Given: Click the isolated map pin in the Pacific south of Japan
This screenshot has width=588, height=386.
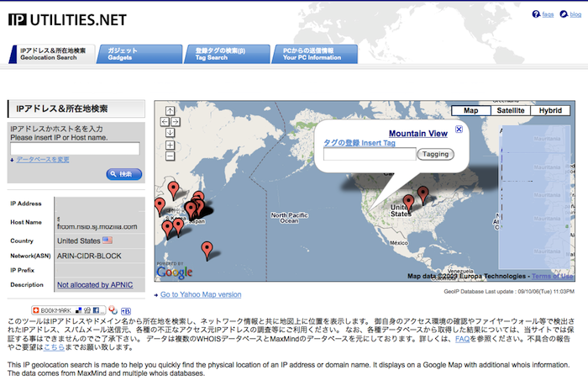Looking at the screenshot, I should 207,251.
